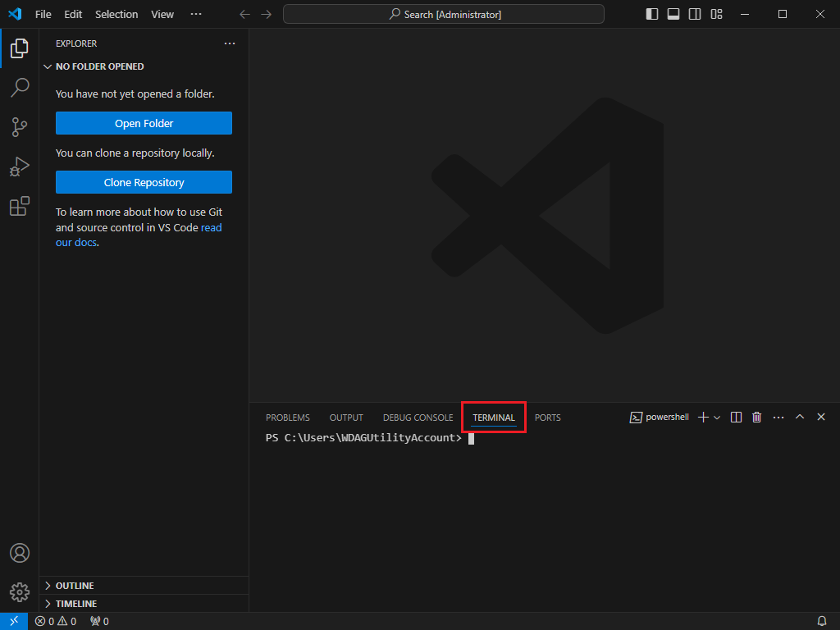Open the Source Control view
The height and width of the screenshot is (630, 840).
[x=20, y=127]
